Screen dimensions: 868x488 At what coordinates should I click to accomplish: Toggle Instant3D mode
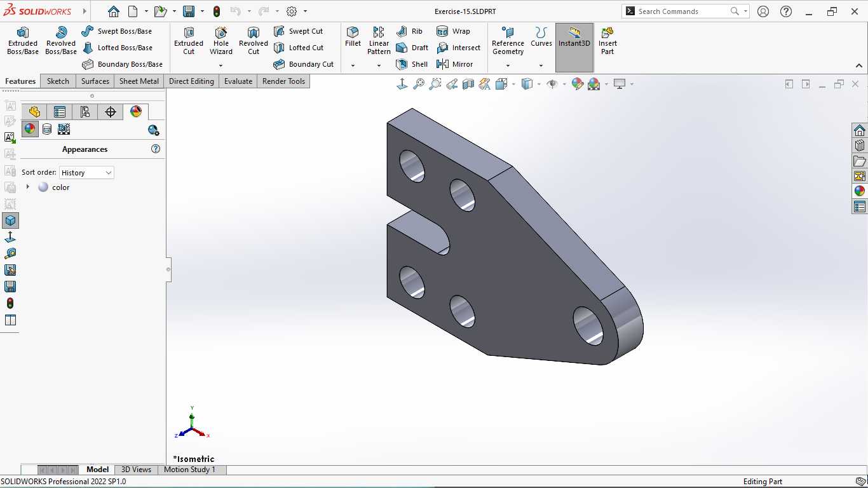574,48
